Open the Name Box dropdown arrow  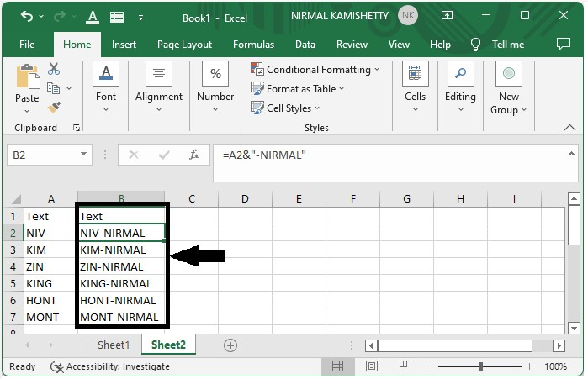(83, 155)
